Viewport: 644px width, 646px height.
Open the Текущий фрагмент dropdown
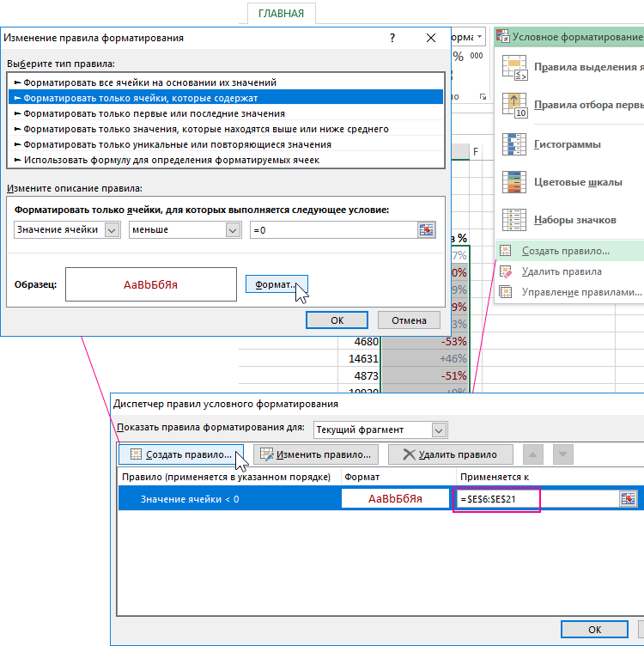click(x=439, y=430)
